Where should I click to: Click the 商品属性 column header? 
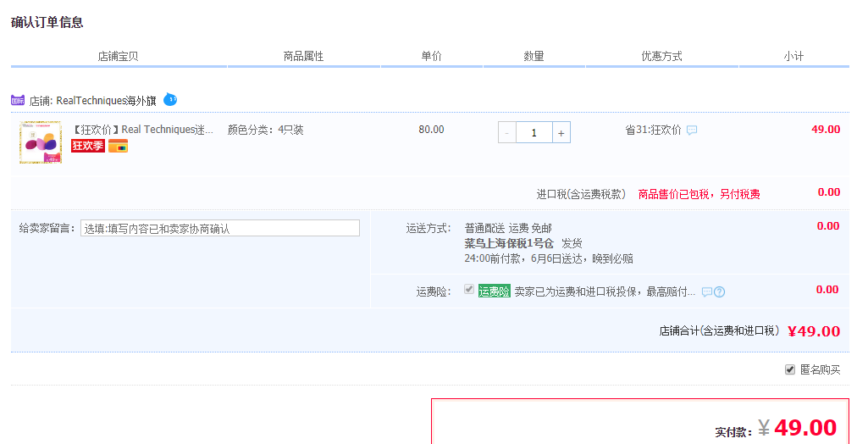[303, 56]
